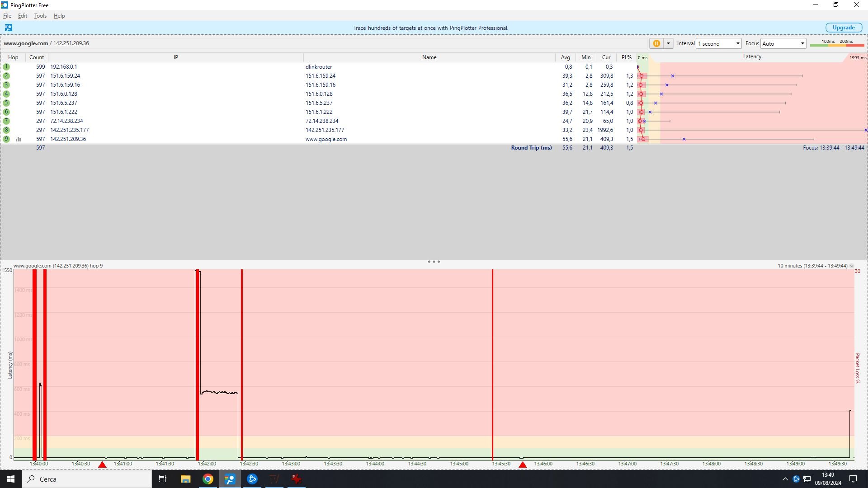Click the three-dot panel splitter handle

(x=434, y=262)
